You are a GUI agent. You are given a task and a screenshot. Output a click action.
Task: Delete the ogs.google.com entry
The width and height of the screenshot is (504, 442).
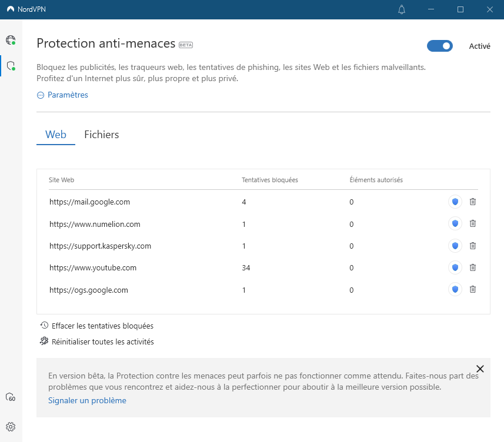pyautogui.click(x=472, y=289)
